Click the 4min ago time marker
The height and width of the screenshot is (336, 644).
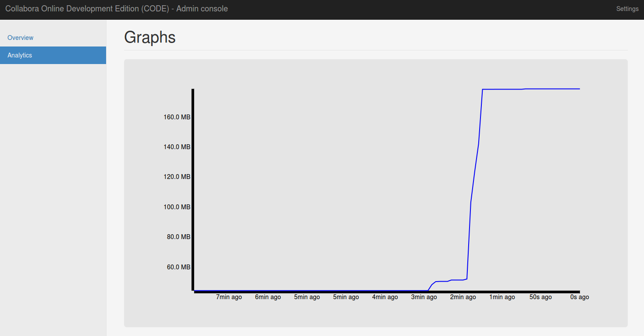click(x=385, y=297)
